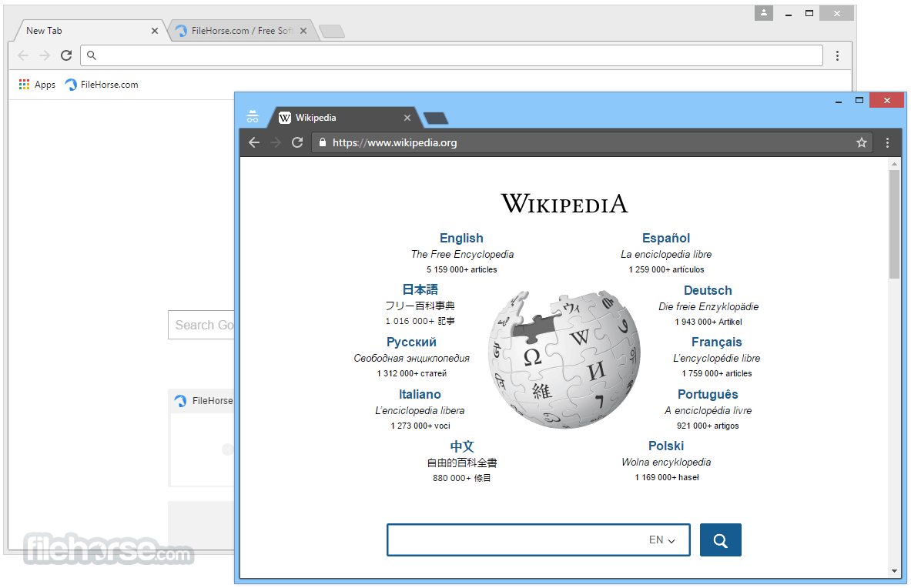Click 'La enciclopedia libre' text
Screen dimensions: 911x588
click(666, 254)
